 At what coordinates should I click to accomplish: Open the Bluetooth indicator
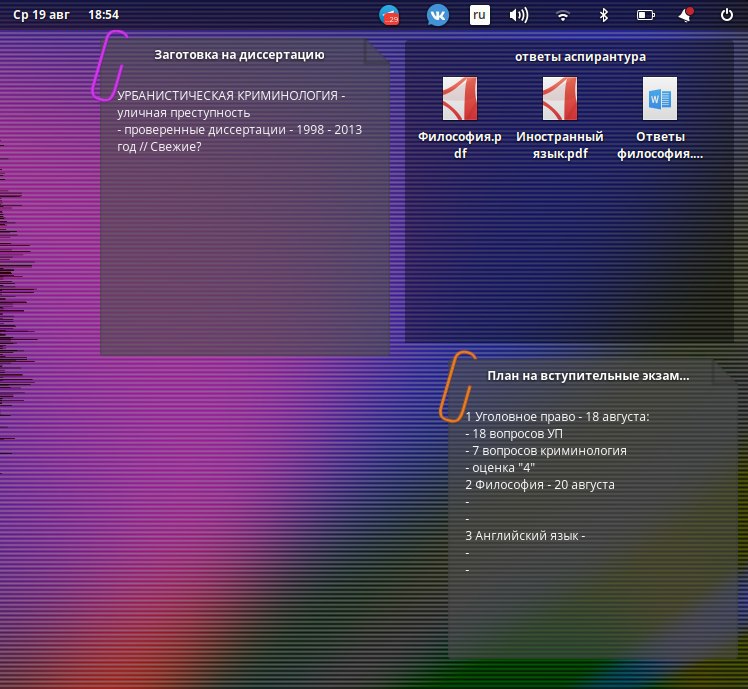pos(603,15)
